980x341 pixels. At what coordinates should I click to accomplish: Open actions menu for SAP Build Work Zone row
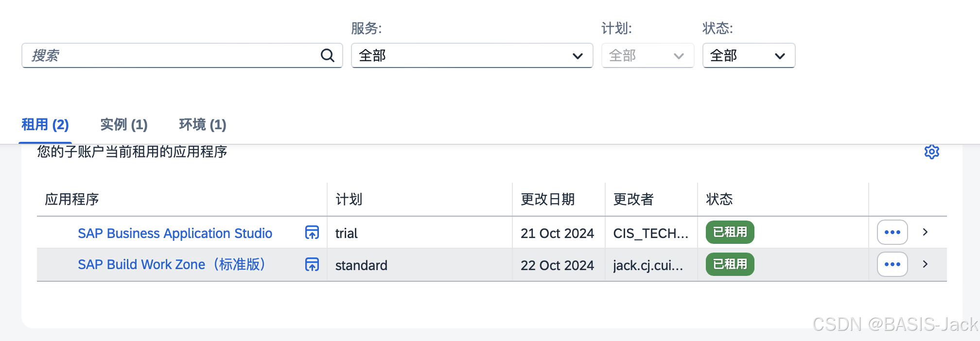(892, 264)
